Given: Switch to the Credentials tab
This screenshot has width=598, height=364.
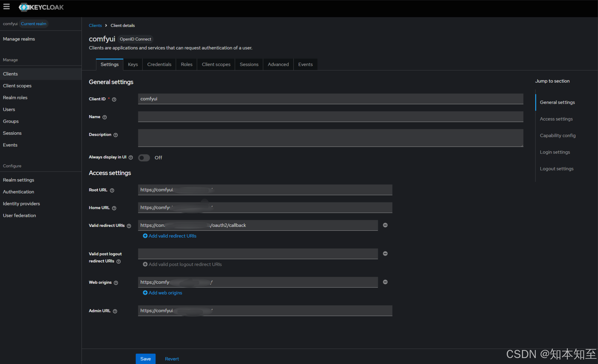Looking at the screenshot, I should coord(159,64).
